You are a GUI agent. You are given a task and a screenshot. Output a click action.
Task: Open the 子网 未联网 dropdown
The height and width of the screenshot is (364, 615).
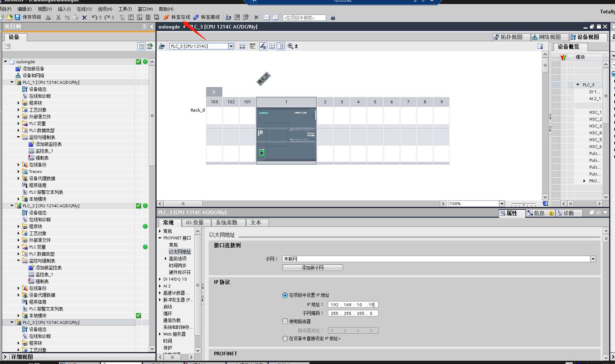pyautogui.click(x=593, y=259)
